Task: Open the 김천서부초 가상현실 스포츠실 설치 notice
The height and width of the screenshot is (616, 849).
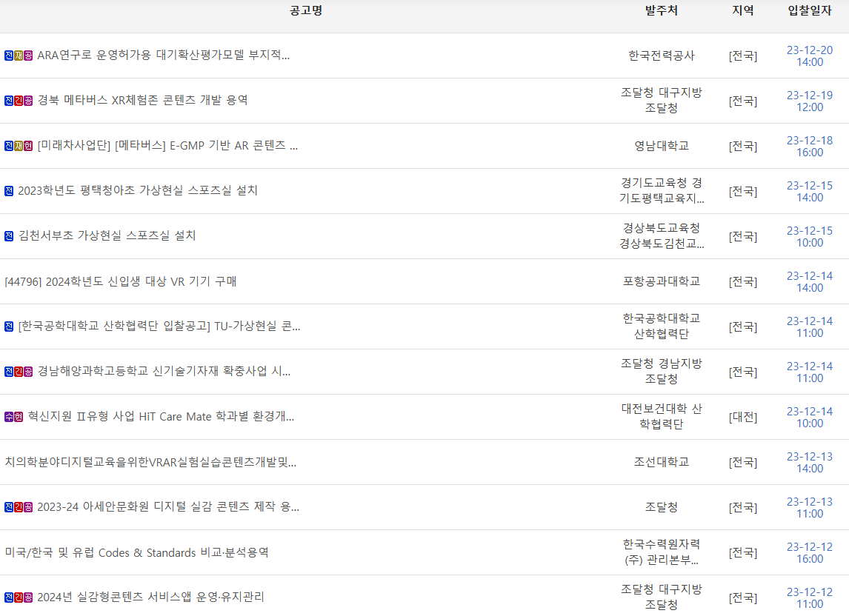Action: pos(107,235)
